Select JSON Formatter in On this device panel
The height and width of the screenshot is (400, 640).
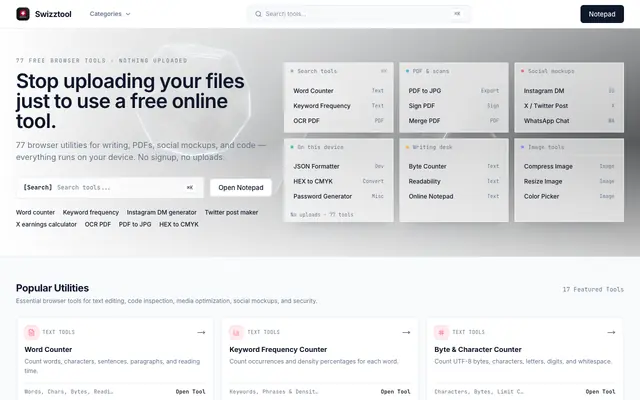tap(338, 166)
